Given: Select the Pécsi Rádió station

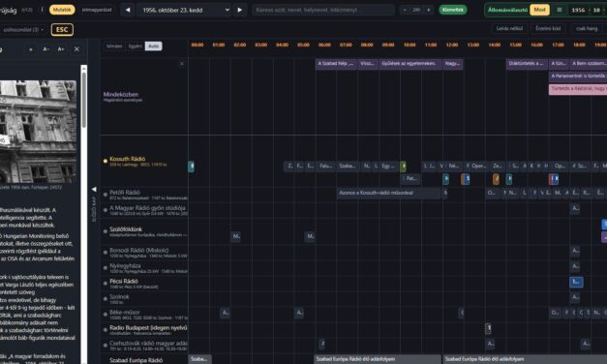Looking at the screenshot, I should point(124,281).
